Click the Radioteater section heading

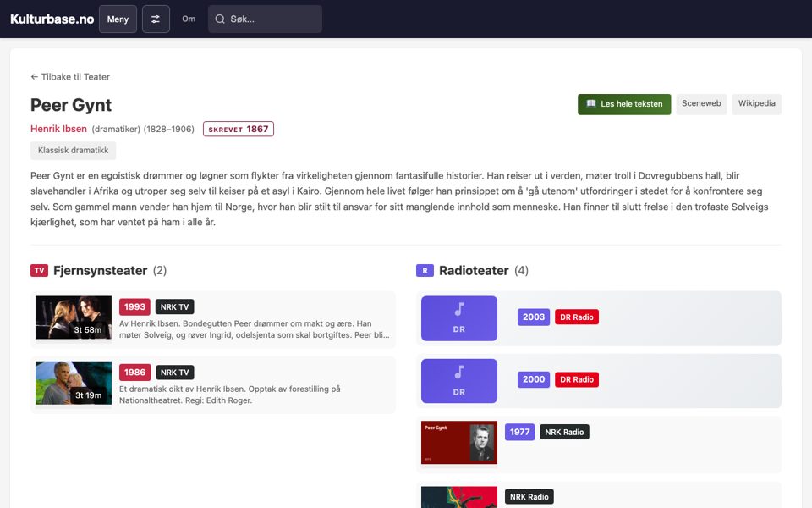474,271
